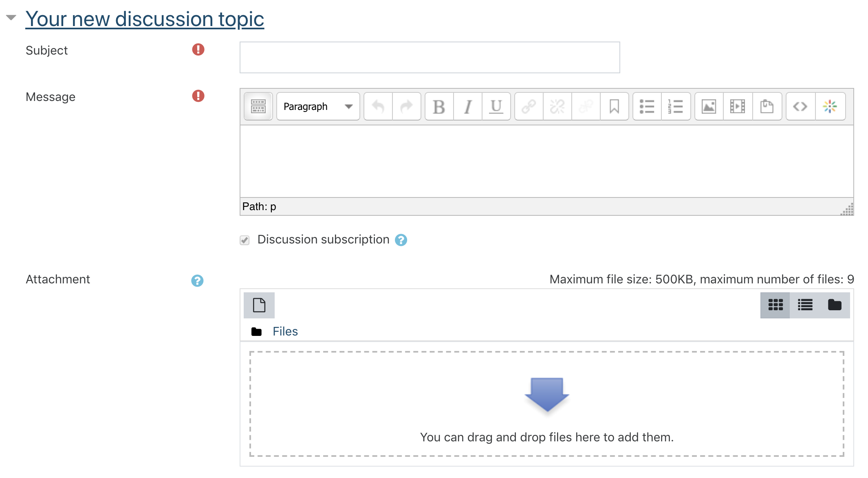Click the Message required field icon
The height and width of the screenshot is (478, 868).
pyautogui.click(x=198, y=96)
